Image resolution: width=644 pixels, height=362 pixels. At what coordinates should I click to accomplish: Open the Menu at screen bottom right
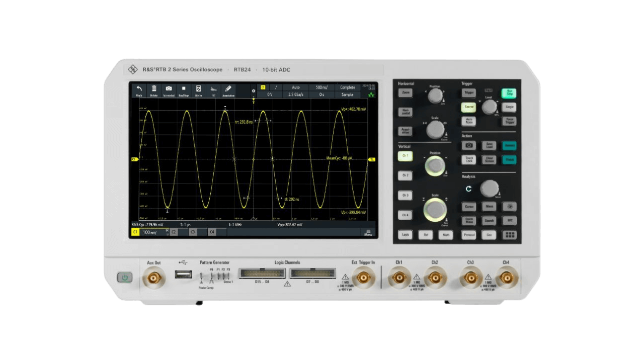(368, 232)
